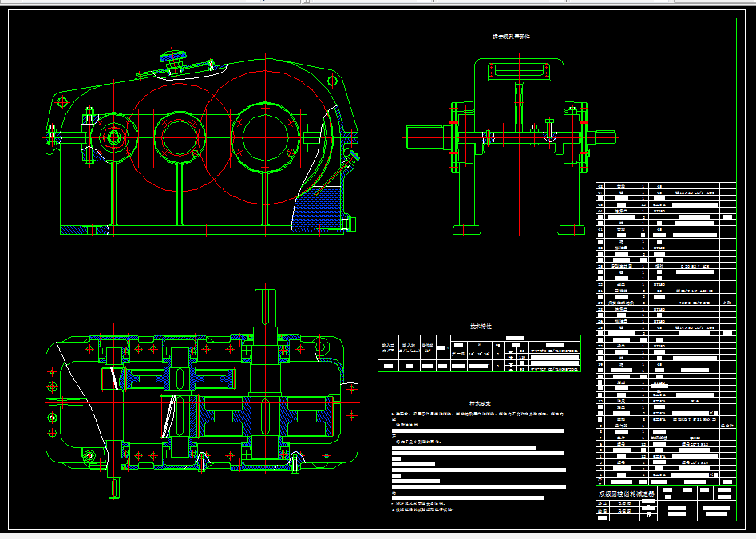Select the 技术特性 heading text
This screenshot has width=756, height=539.
[481, 327]
